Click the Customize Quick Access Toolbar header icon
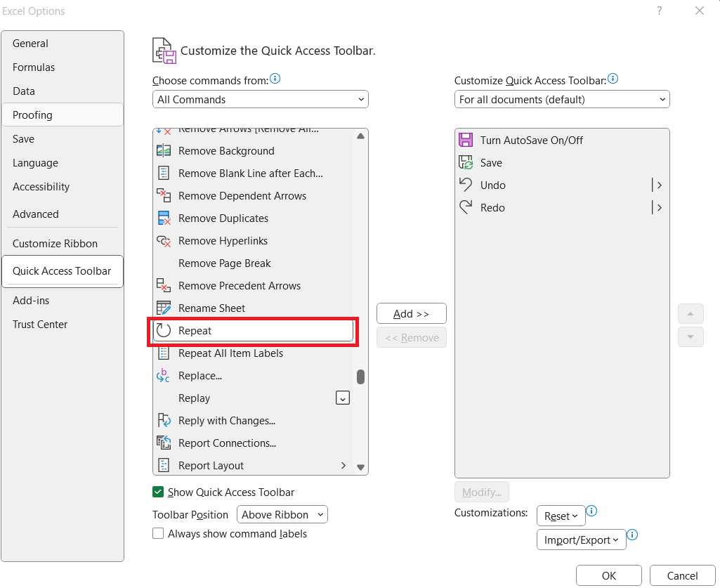Image resolution: width=720 pixels, height=588 pixels. (164, 51)
